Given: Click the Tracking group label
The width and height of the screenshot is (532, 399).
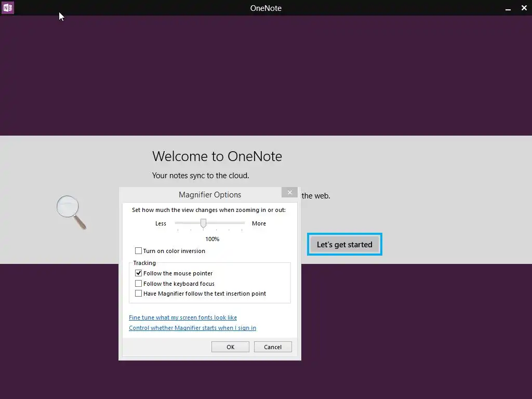Looking at the screenshot, I should pos(144,263).
